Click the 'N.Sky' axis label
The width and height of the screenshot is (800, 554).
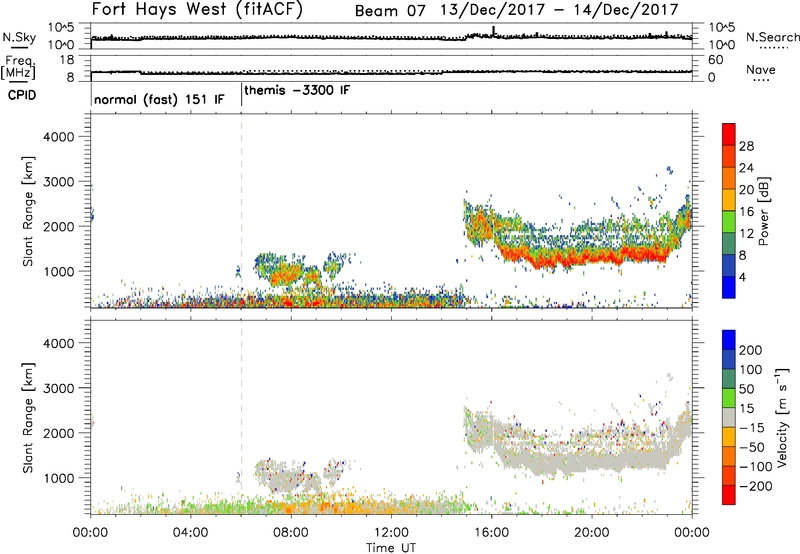(x=19, y=37)
